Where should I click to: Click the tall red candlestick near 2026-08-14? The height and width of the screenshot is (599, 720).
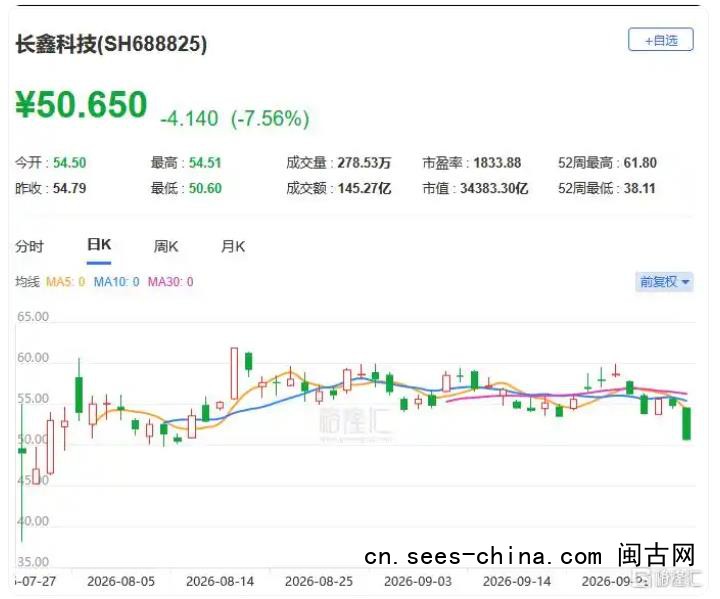pyautogui.click(x=234, y=373)
